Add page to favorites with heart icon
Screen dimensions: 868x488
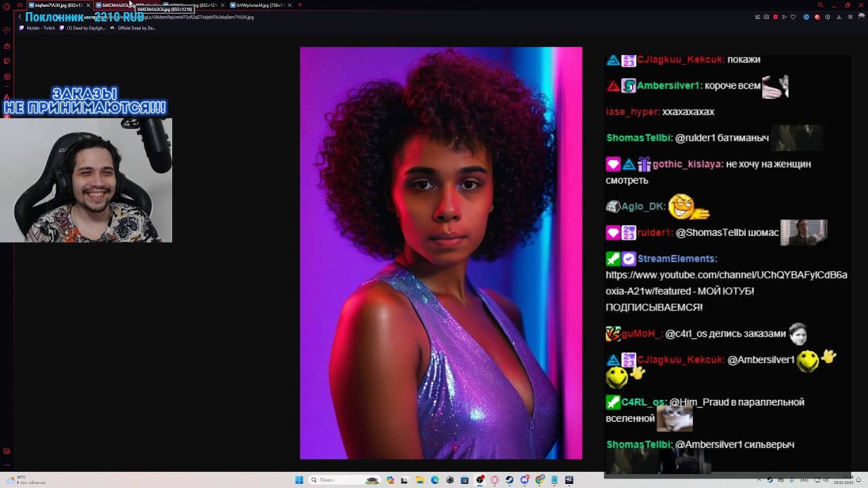tap(793, 17)
